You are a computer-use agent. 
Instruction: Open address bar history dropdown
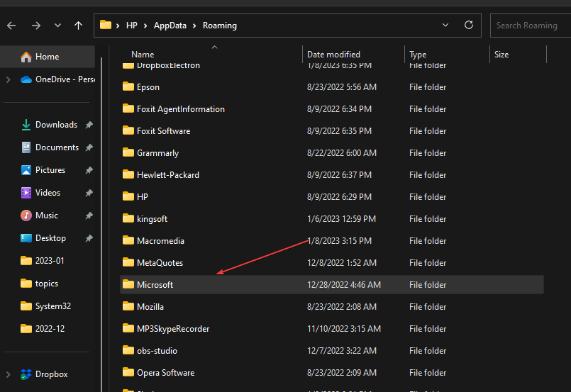coord(445,25)
